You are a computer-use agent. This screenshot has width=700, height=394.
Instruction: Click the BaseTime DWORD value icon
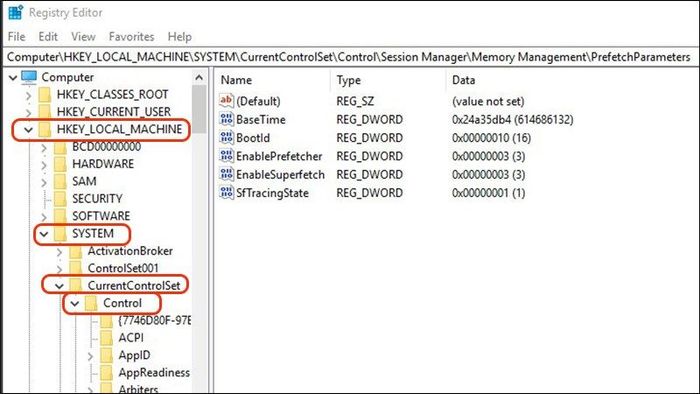[x=226, y=120]
